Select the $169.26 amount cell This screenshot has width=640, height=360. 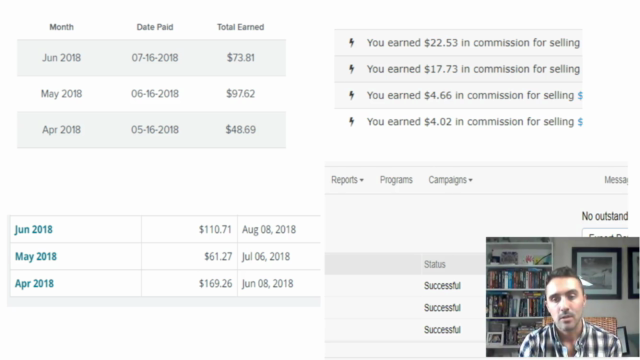[215, 283]
